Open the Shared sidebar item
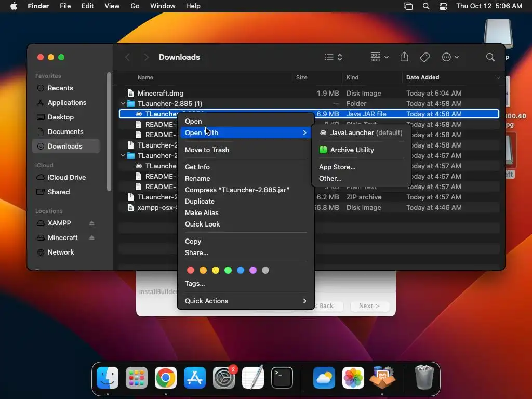This screenshot has height=399, width=532. (66, 192)
